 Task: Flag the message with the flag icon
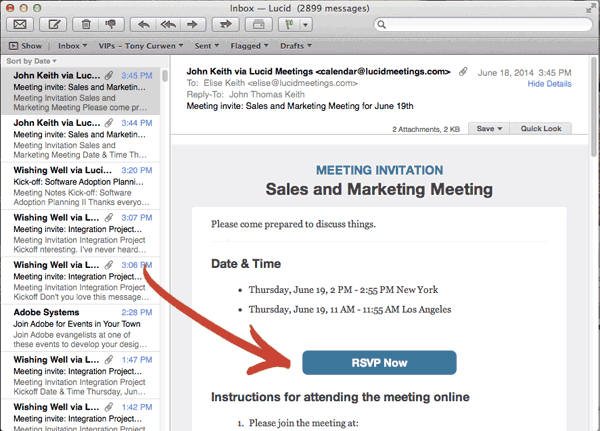289,24
